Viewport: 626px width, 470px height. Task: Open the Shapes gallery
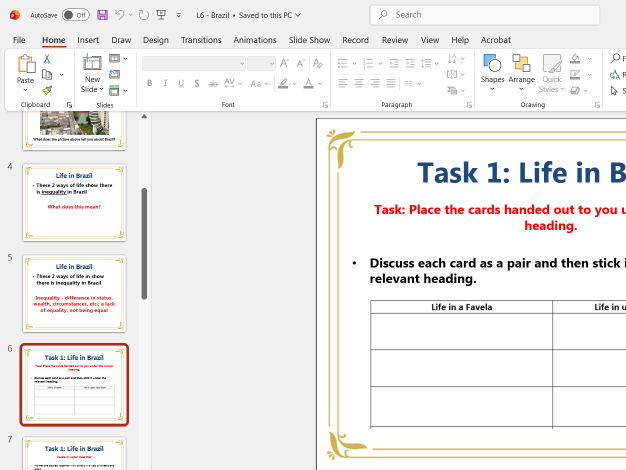(x=492, y=72)
